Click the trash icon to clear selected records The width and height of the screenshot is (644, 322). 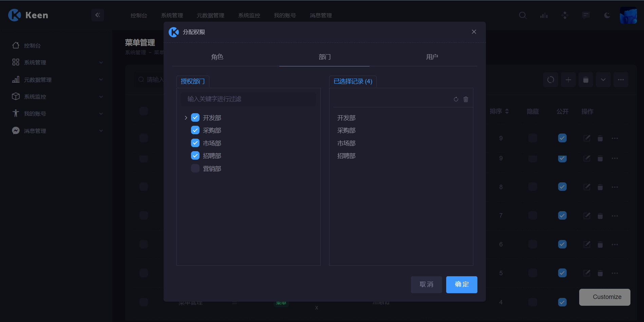pyautogui.click(x=466, y=99)
